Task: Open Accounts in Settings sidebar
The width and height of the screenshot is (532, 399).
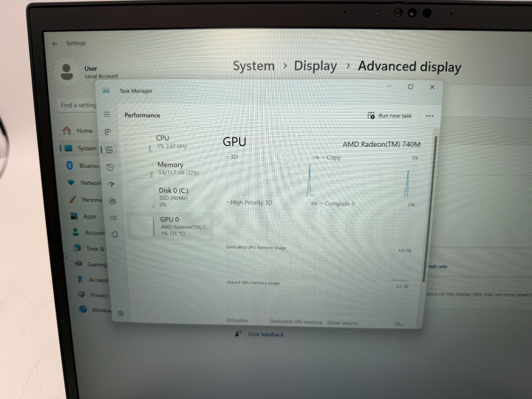Action: [x=89, y=232]
